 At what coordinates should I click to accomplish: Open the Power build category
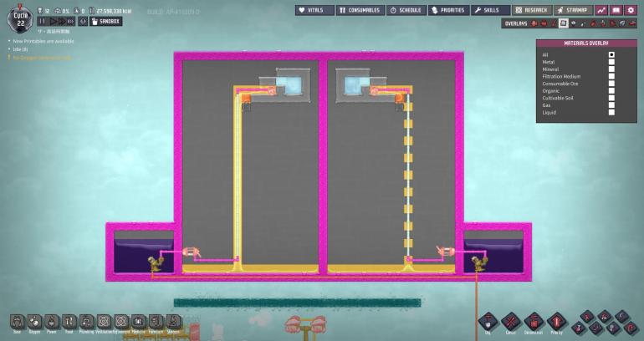(x=52, y=323)
